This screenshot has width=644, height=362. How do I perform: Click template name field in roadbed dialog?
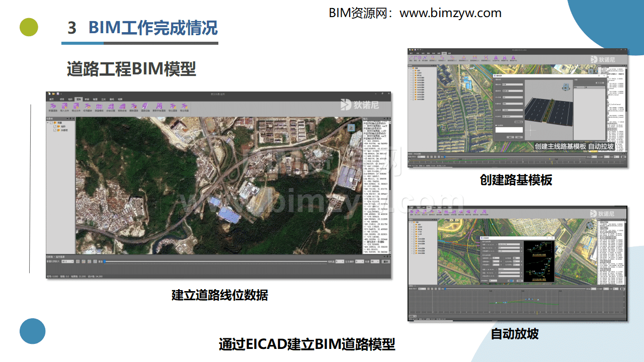coord(512,84)
